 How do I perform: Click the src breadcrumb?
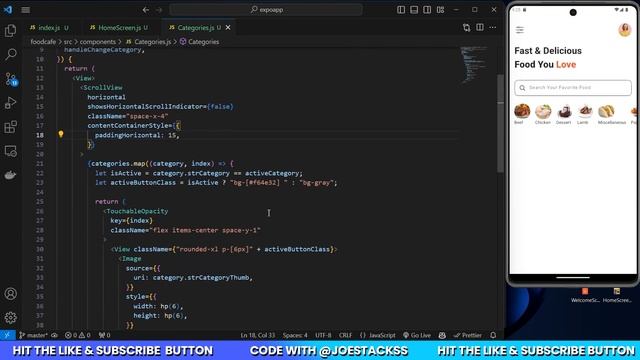point(68,42)
